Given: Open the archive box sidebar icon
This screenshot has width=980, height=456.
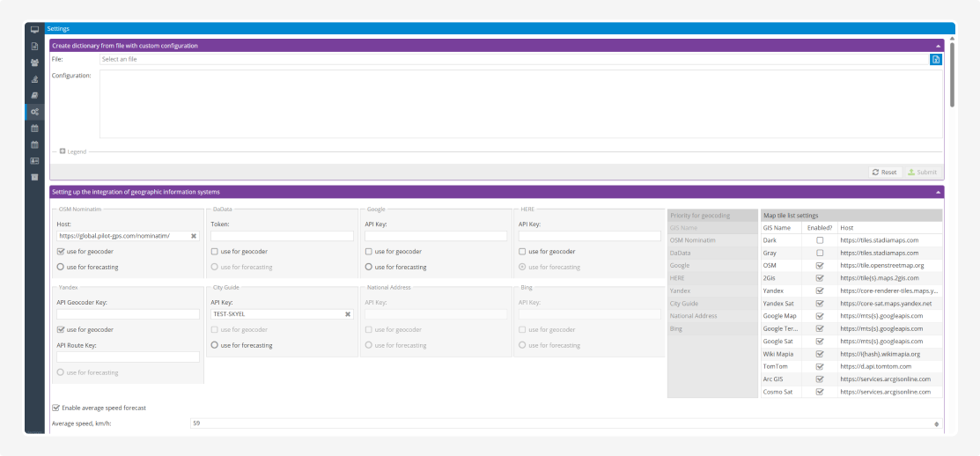Looking at the screenshot, I should (x=34, y=177).
